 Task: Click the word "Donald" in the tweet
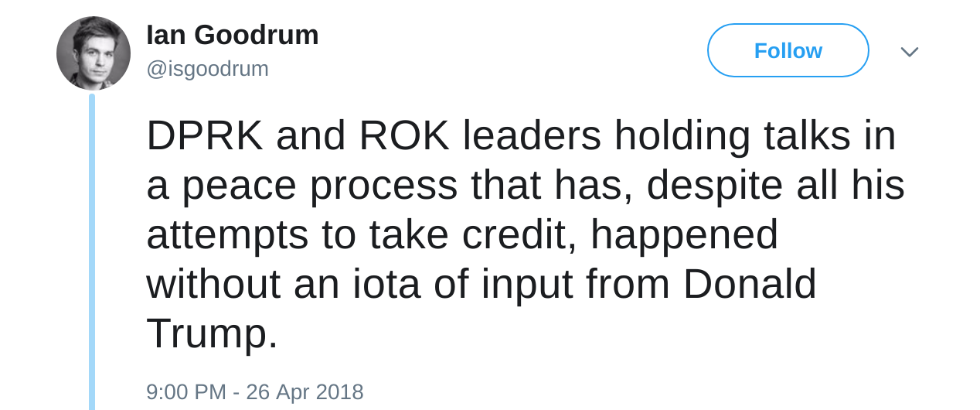point(749,284)
